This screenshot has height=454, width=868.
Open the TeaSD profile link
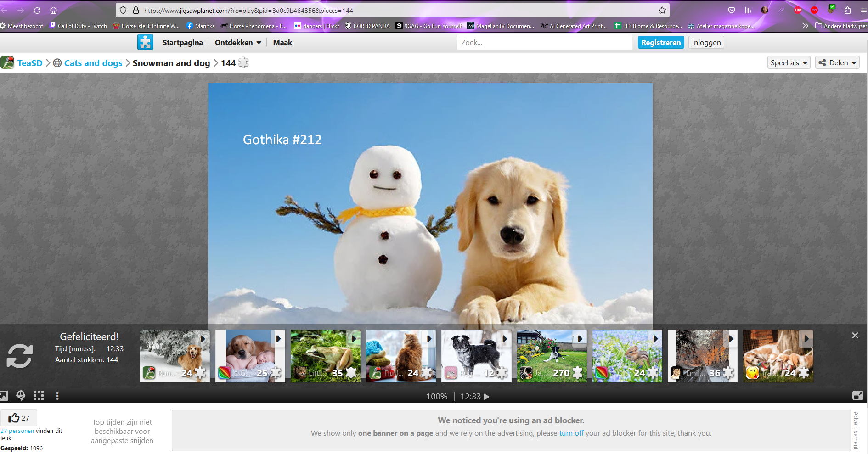tap(30, 63)
